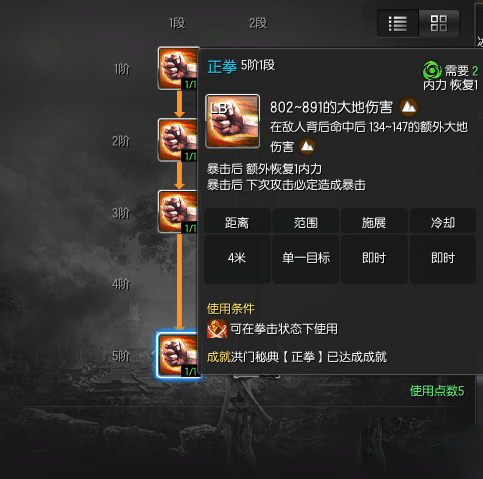
Task: Click the 1段 column header
Action: click(177, 23)
